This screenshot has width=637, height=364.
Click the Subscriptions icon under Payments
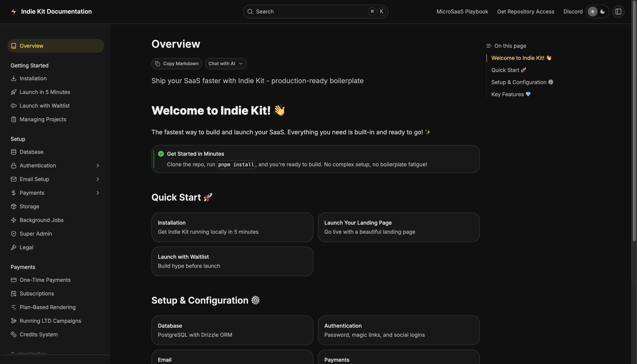tap(14, 294)
